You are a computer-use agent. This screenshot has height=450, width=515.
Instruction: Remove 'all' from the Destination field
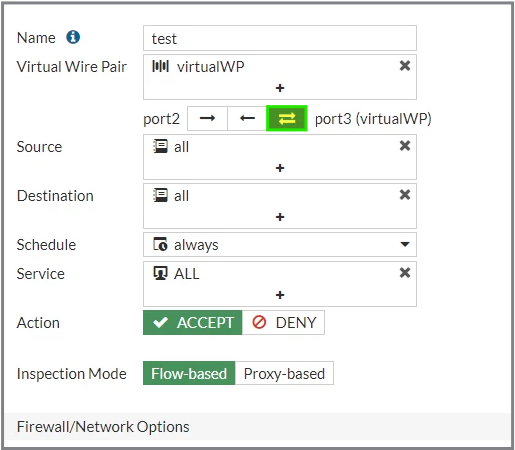tap(405, 195)
